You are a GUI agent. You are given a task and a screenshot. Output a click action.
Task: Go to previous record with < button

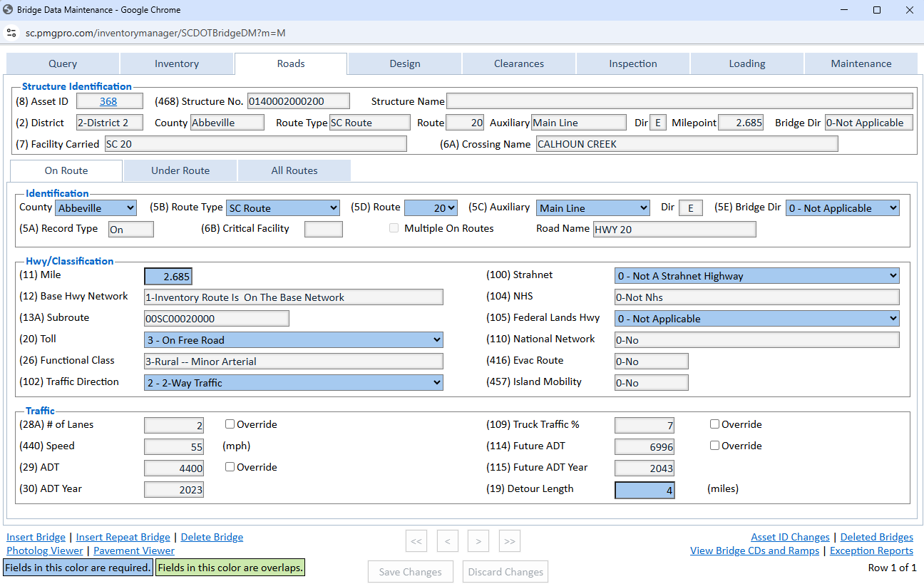447,541
